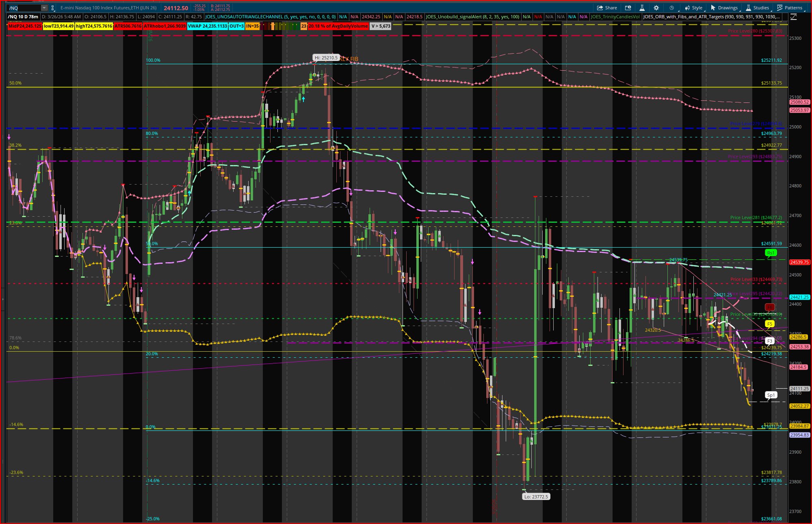
Task: Click the JOES_TrinityCandlesVol study label
Action: point(615,17)
